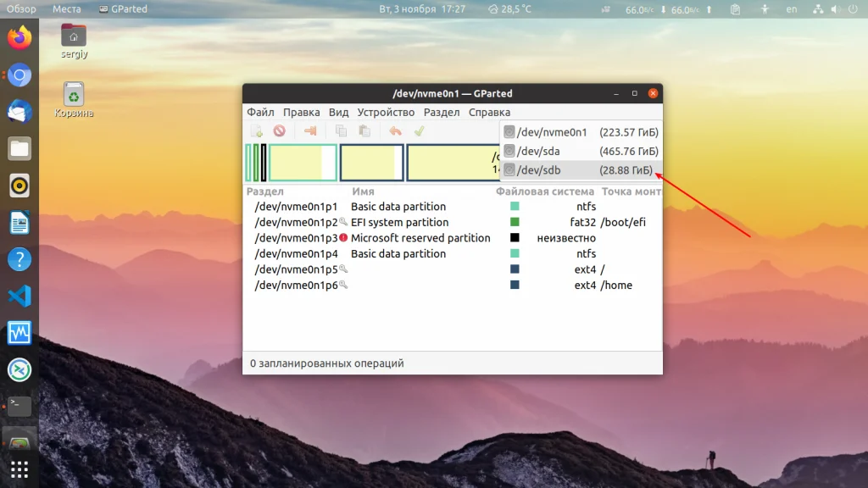Click the wide teal-bordered partition block in the disk map
868x488 pixels.
click(303, 163)
